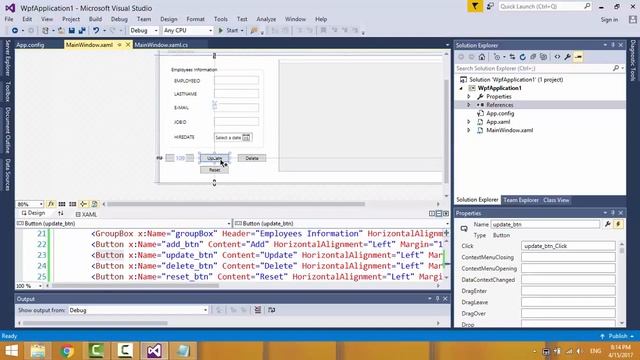Toggle the snap to snaplines button

tap(84, 204)
